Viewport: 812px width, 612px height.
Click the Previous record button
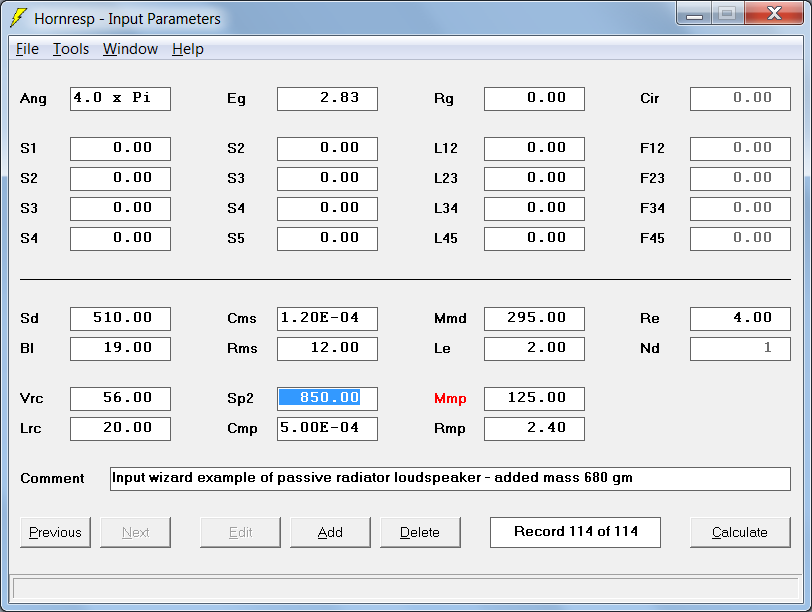tap(55, 532)
